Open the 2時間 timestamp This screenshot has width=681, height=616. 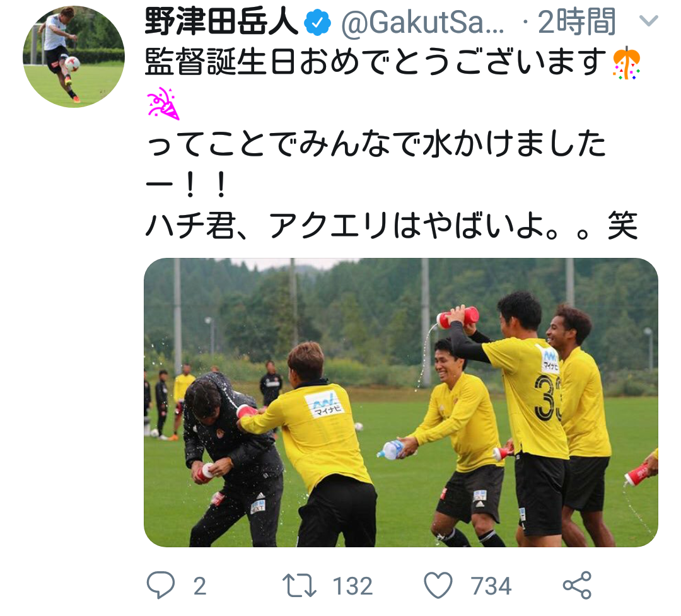tap(577, 21)
